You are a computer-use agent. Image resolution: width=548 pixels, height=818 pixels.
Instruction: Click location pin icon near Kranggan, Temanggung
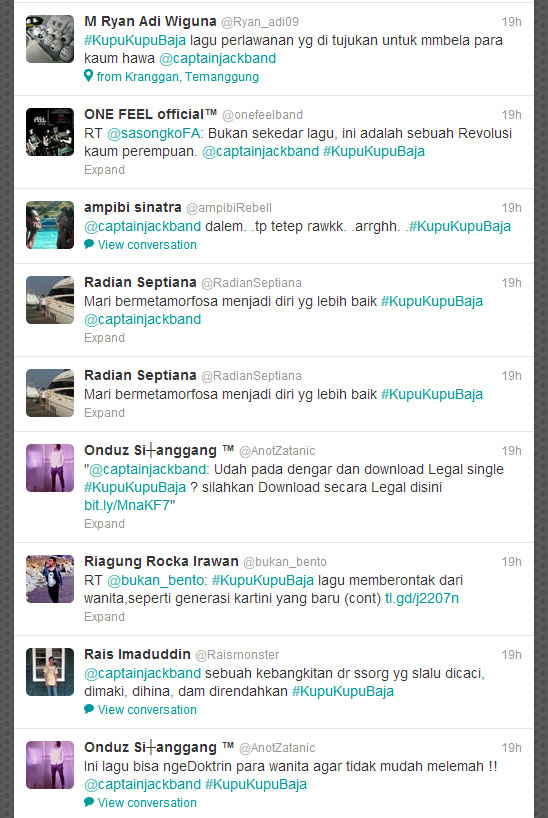click(x=89, y=76)
